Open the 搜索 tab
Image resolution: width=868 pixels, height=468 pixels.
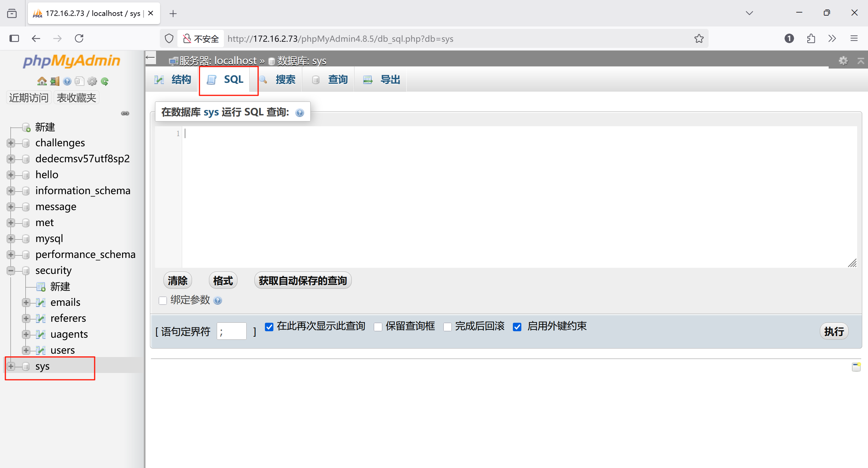pyautogui.click(x=277, y=79)
